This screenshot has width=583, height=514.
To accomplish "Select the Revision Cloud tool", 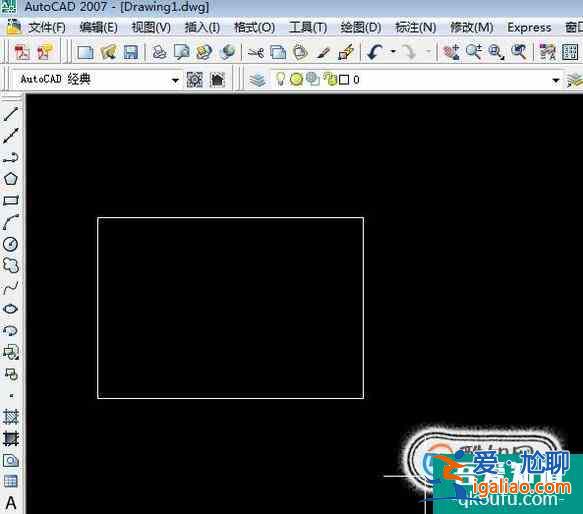I will (11, 266).
